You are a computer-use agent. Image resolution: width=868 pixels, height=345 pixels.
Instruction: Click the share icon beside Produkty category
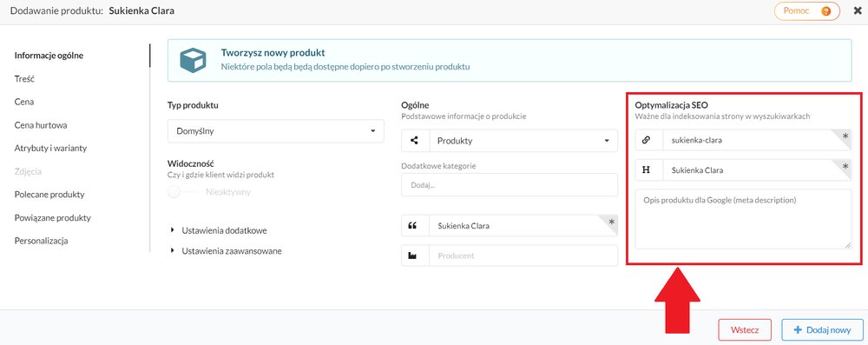(x=414, y=140)
